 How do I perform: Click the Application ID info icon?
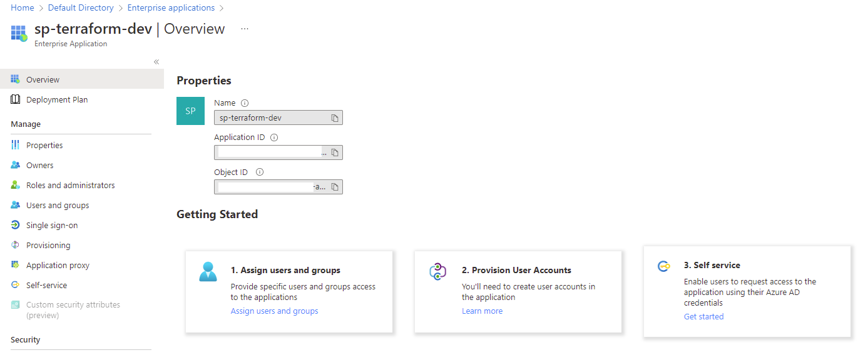273,137
